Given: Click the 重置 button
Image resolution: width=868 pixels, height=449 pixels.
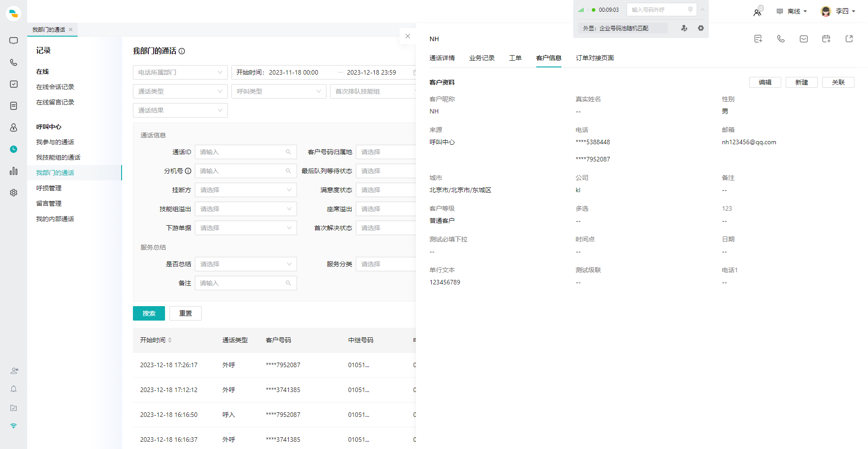Looking at the screenshot, I should 185,313.
